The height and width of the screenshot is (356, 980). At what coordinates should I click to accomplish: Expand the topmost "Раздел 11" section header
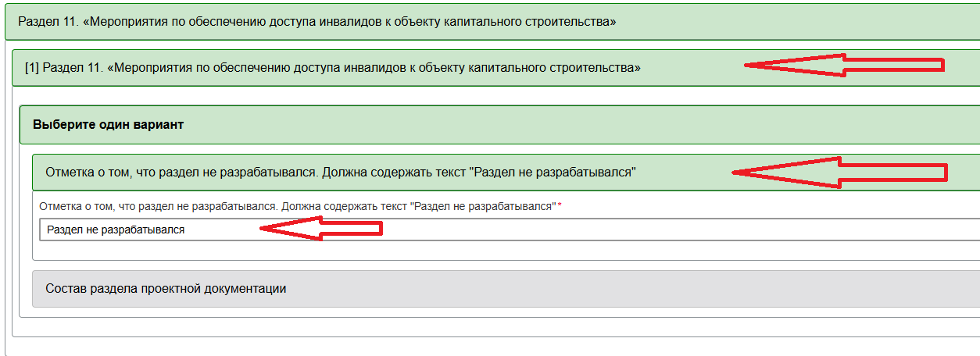tap(317, 22)
